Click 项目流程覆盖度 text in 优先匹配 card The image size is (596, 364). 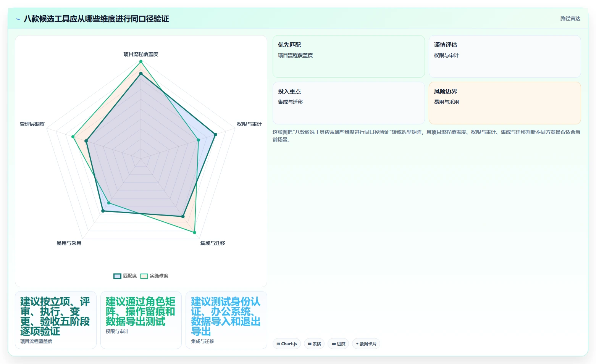click(295, 55)
